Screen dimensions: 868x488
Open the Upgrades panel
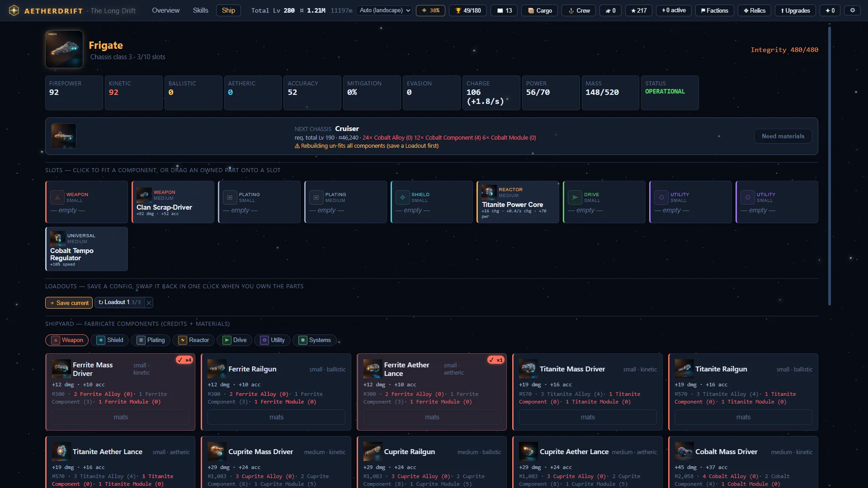pos(795,10)
